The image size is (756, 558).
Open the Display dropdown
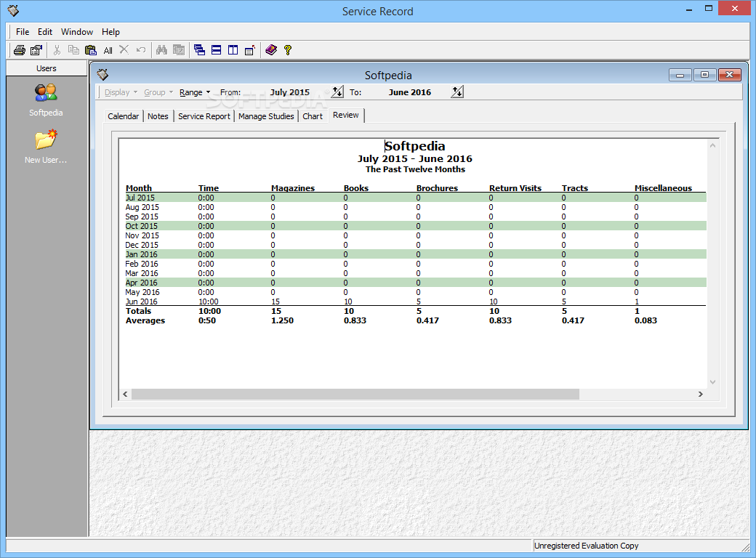tap(121, 92)
